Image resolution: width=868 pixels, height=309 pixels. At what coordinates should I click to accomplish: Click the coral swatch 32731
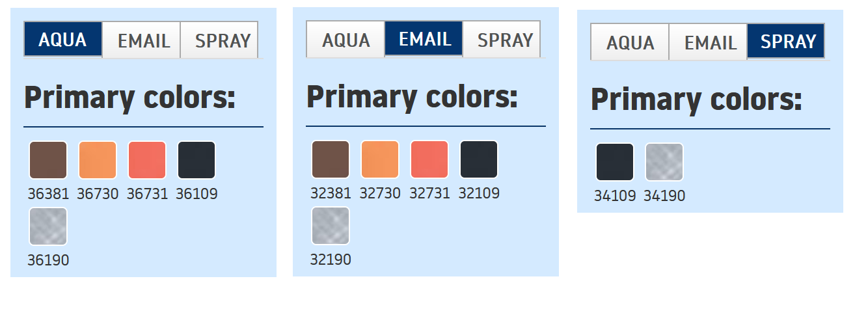click(429, 159)
